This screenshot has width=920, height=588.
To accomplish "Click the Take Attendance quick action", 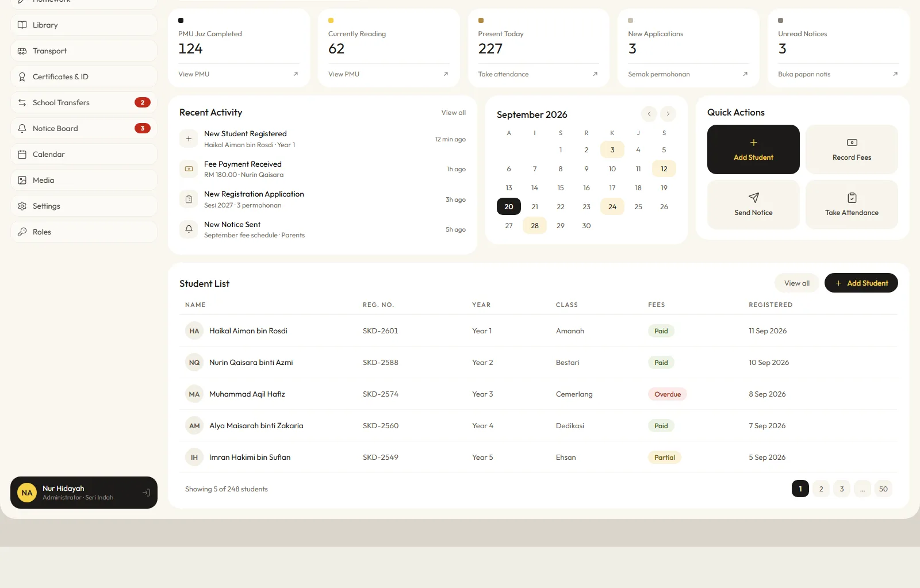I will (x=852, y=205).
